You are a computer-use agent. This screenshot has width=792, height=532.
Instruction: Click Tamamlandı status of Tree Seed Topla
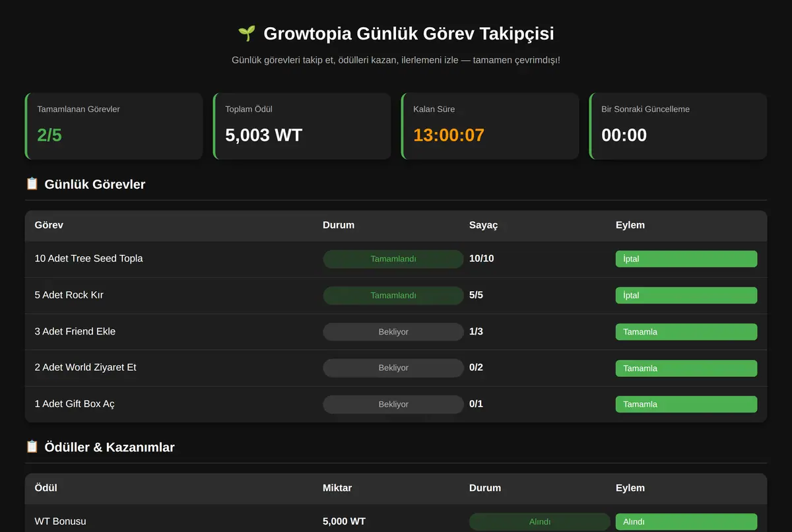pos(393,259)
